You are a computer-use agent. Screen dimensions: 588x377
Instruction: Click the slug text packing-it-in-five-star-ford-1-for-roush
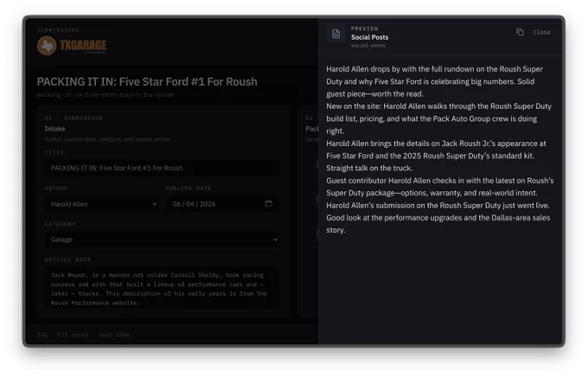pyautogui.click(x=105, y=95)
